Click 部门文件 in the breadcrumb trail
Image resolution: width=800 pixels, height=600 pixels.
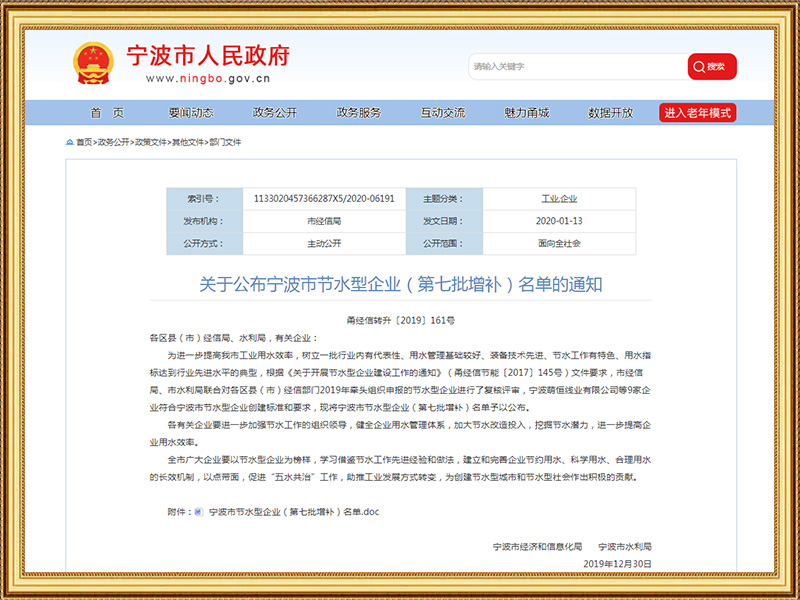pyautogui.click(x=225, y=142)
